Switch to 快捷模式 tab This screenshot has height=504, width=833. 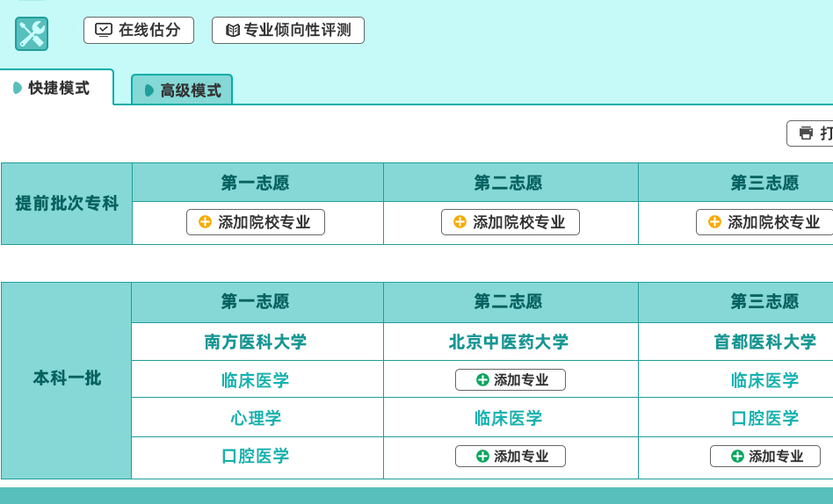click(57, 88)
